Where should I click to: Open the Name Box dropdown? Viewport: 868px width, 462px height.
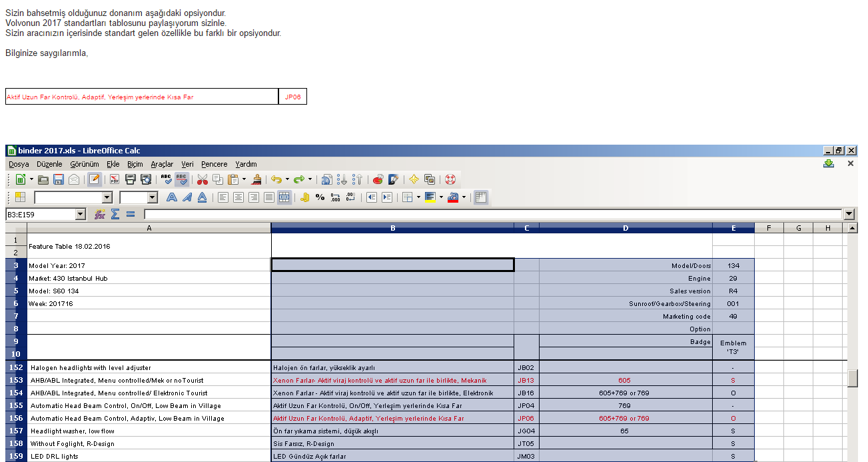81,215
